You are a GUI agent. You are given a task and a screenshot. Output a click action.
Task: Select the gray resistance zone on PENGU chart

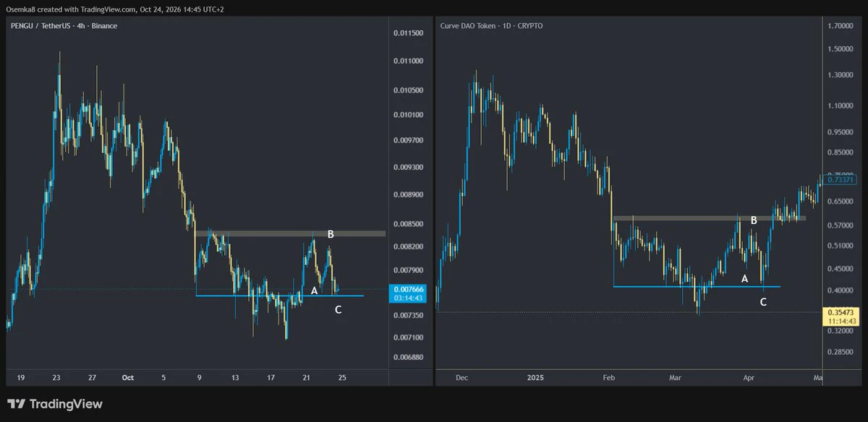pyautogui.click(x=290, y=233)
